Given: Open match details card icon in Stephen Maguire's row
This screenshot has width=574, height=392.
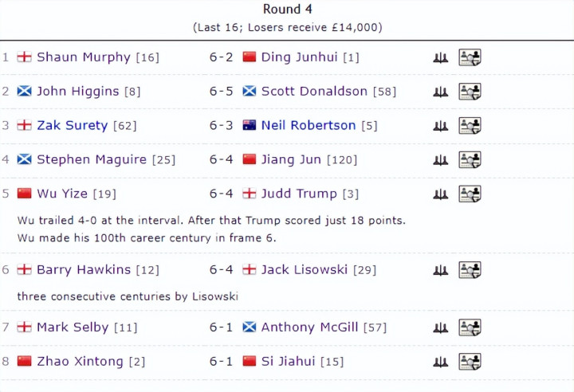Looking at the screenshot, I should [x=470, y=160].
